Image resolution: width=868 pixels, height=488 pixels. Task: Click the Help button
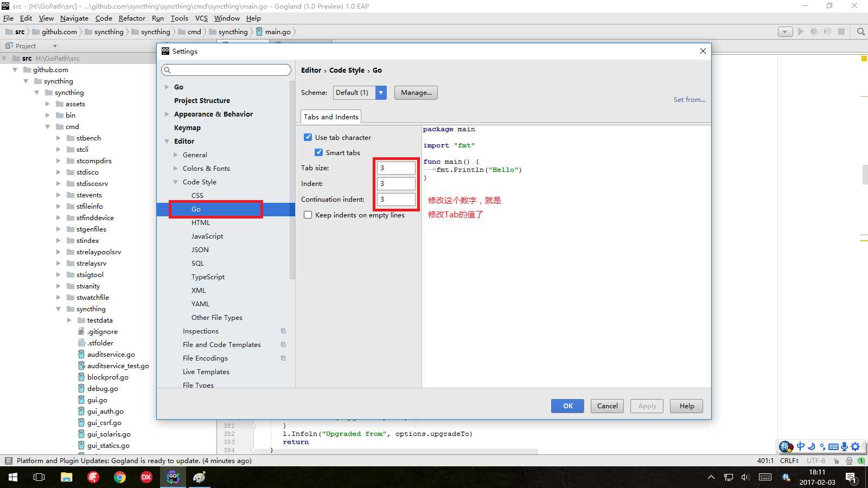[687, 406]
